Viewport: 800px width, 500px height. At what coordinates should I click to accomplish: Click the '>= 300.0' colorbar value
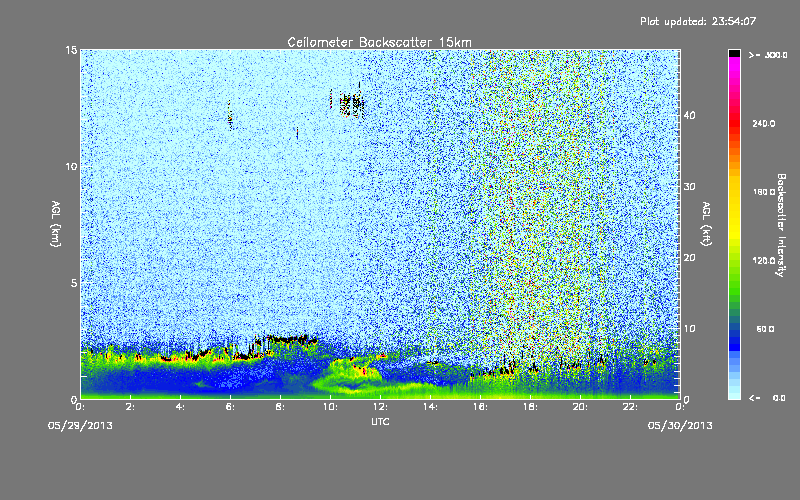coord(768,55)
